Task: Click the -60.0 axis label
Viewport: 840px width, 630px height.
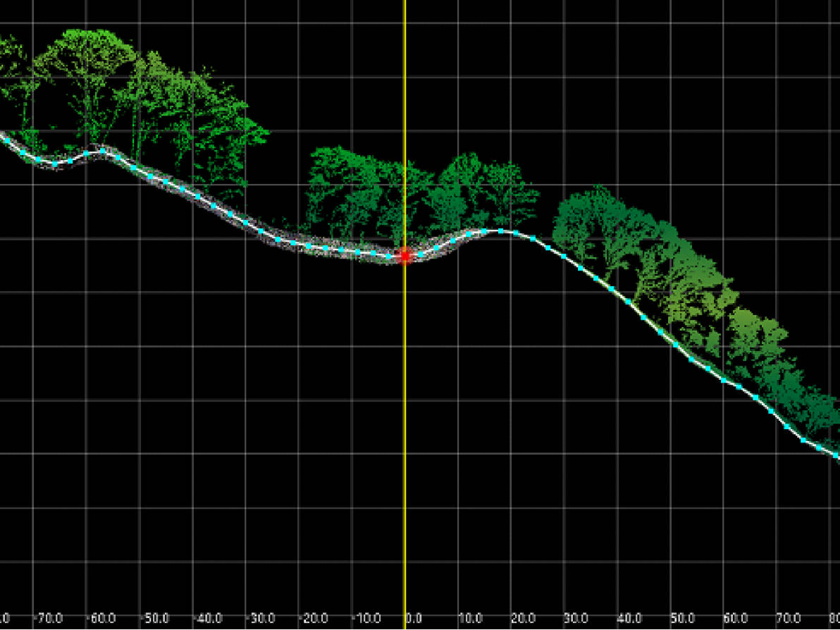Action: coord(101,619)
